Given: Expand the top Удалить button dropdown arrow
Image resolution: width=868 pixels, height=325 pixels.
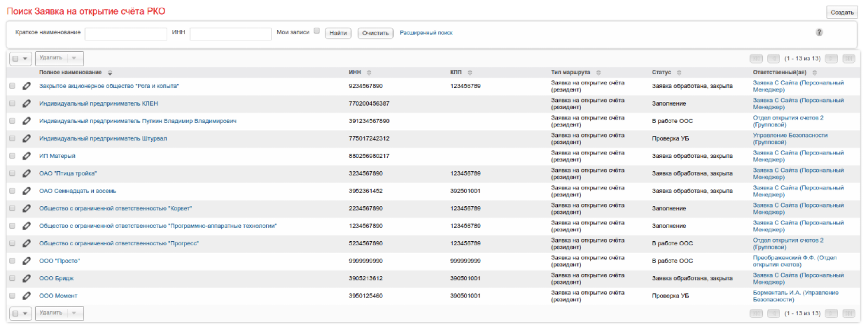Looking at the screenshot, I should (74, 58).
